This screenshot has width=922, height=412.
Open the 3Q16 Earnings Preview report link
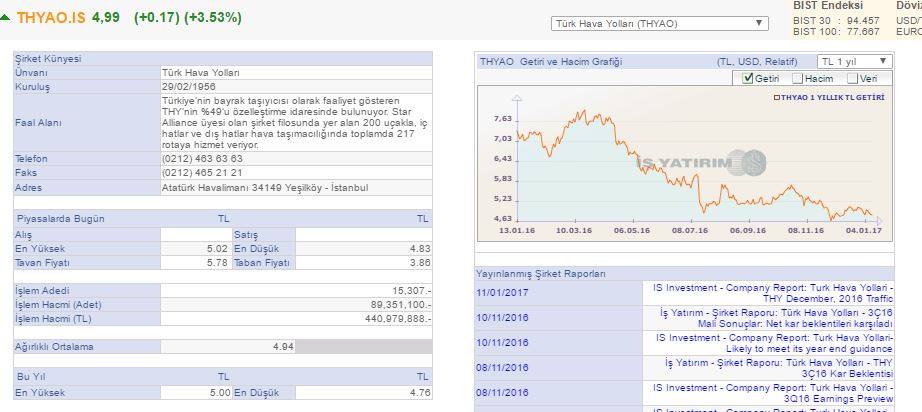773,393
